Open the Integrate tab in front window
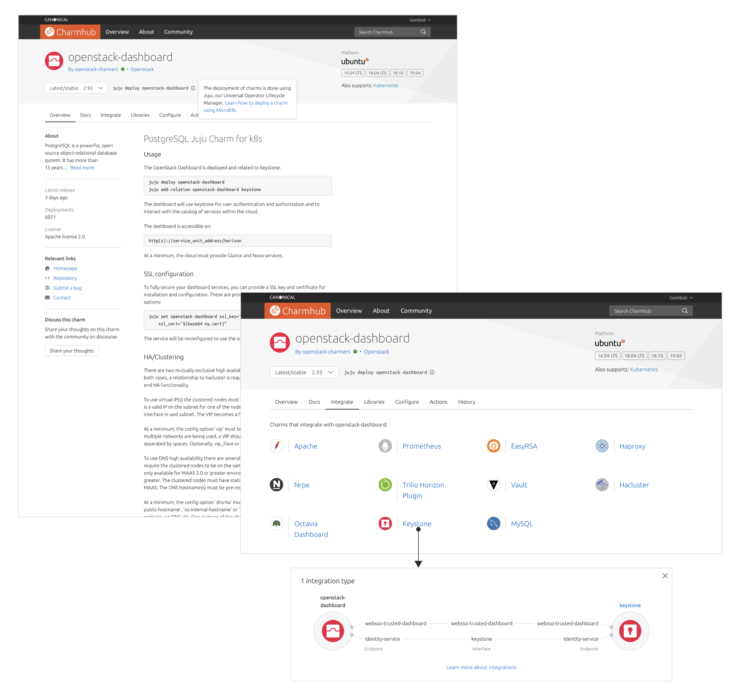 342,402
